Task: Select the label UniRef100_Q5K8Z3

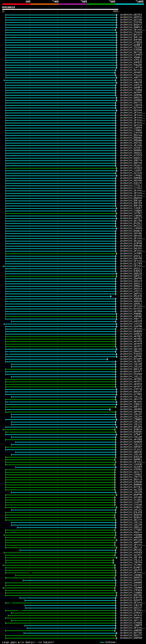Action: tap(131, 352)
